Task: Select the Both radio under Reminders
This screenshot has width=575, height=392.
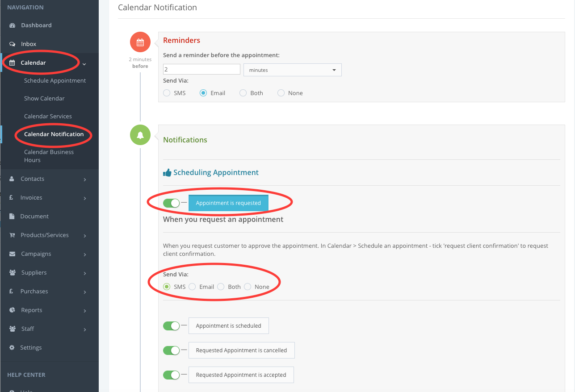Action: tap(243, 93)
